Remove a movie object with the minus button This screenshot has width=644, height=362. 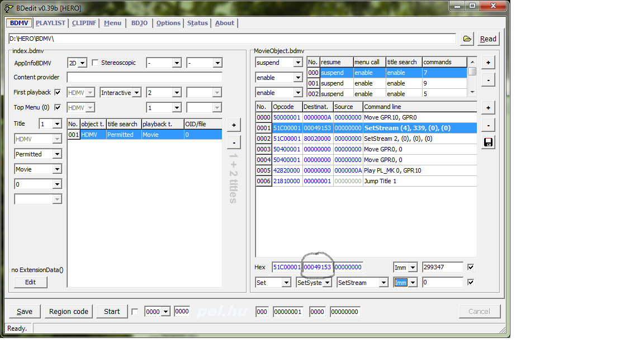pyautogui.click(x=488, y=80)
